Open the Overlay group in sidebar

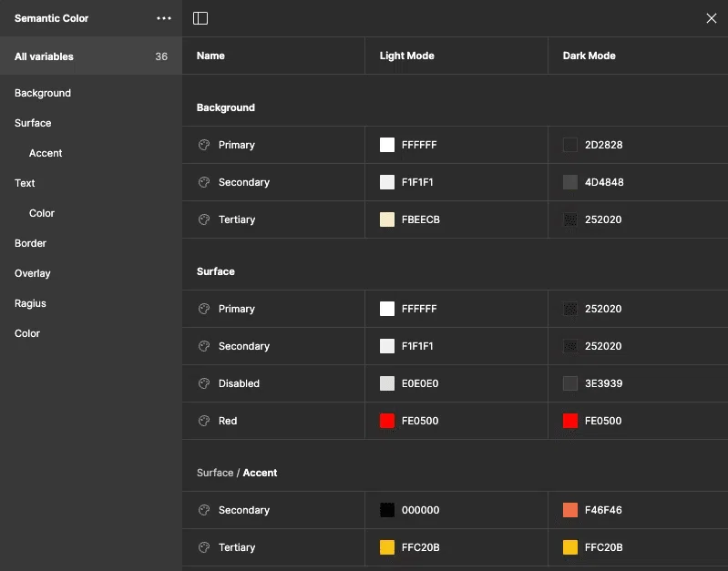[32, 273]
